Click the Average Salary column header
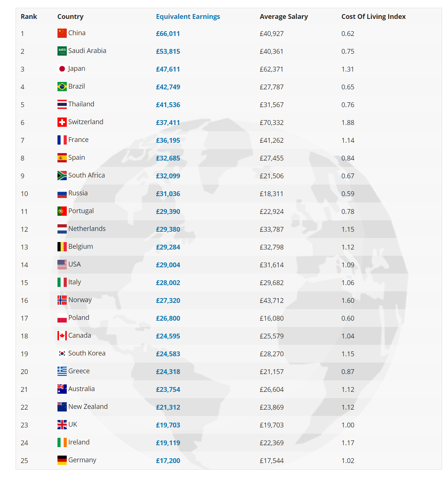This screenshot has width=448, height=486. (x=284, y=17)
